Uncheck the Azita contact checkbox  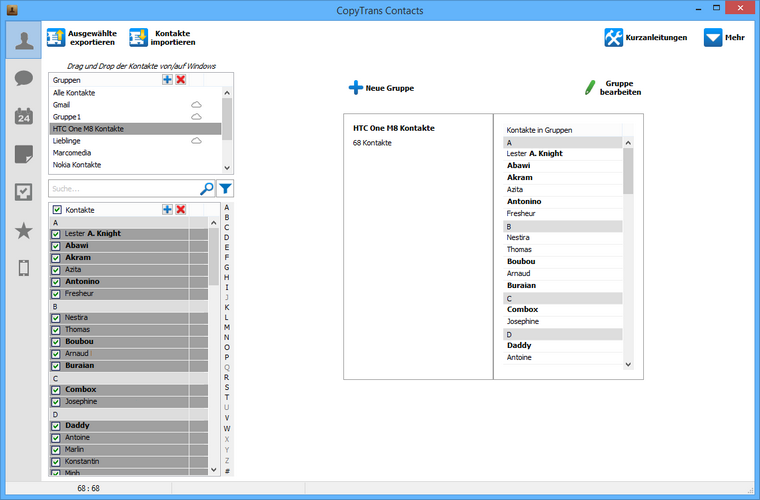[56, 270]
